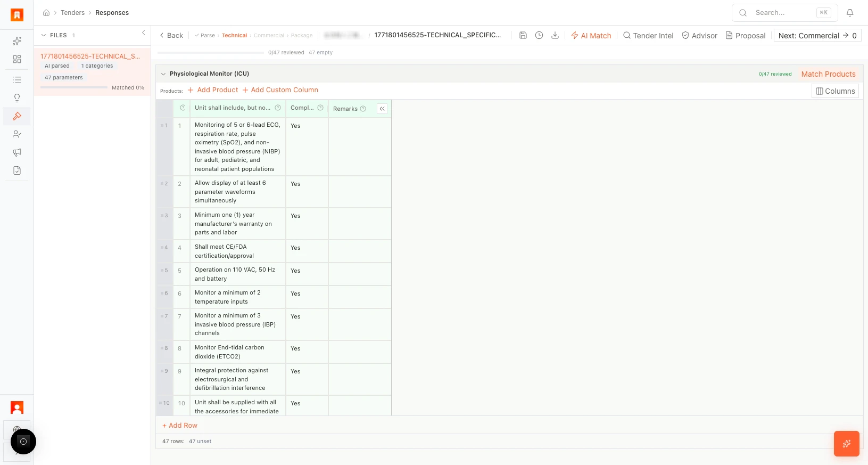The image size is (868, 465).
Task: Open the document-check icon in left sidebar
Action: pyautogui.click(x=17, y=170)
